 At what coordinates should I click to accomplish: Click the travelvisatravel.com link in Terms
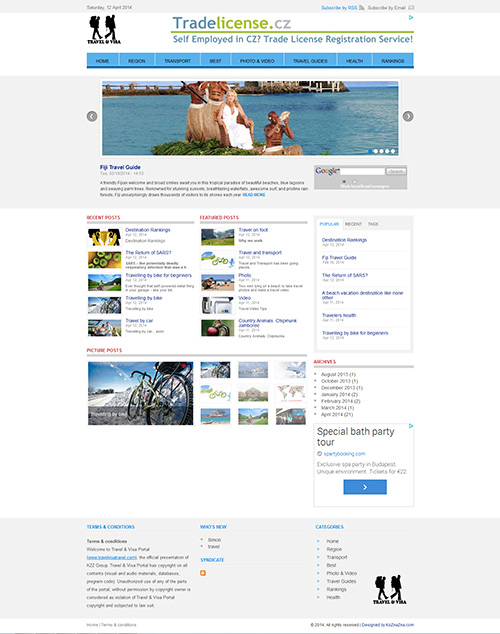[x=112, y=558]
